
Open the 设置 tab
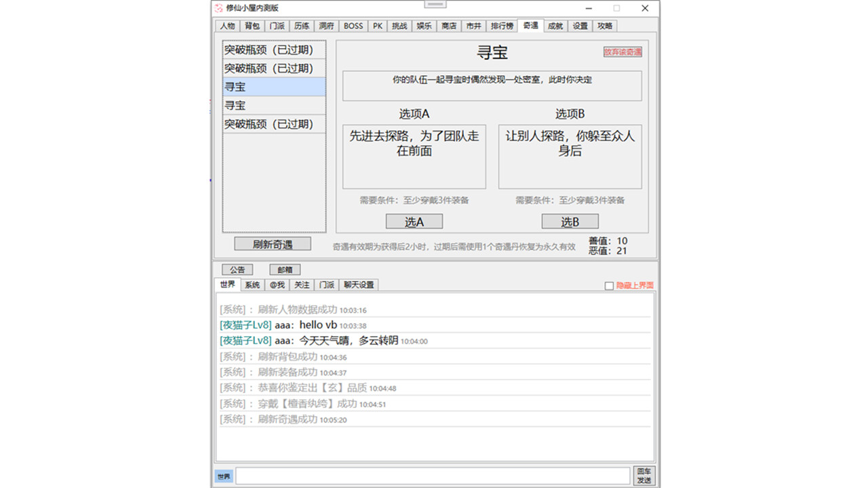click(580, 26)
